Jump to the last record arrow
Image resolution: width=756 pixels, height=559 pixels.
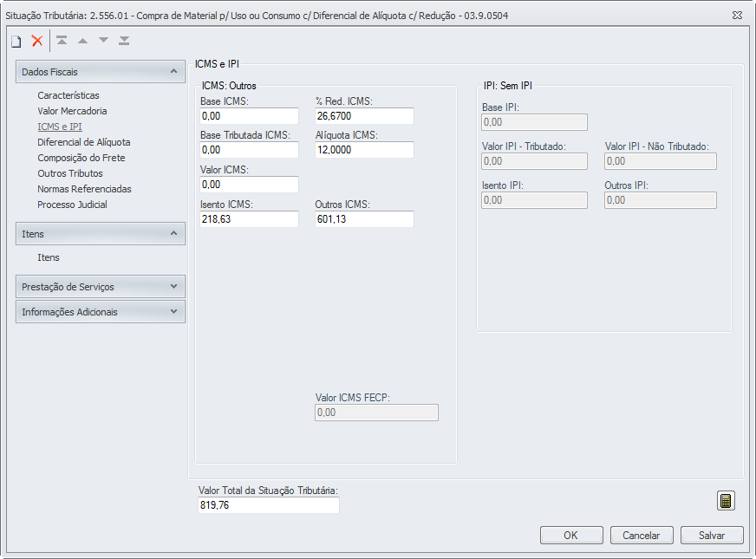(x=124, y=41)
